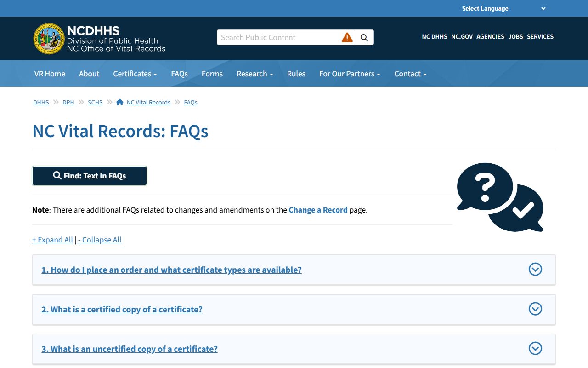Go to VR Home
Screen dimensions: 588x368
(x=50, y=74)
